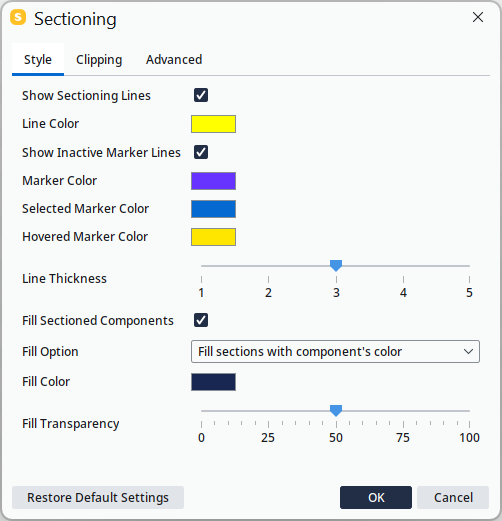Disable Show Inactive Marker Lines checkbox

click(x=201, y=152)
